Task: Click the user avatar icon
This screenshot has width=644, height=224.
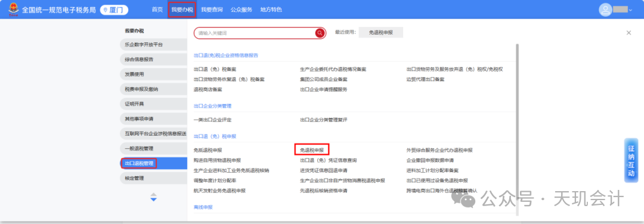Action: pyautogui.click(x=605, y=10)
